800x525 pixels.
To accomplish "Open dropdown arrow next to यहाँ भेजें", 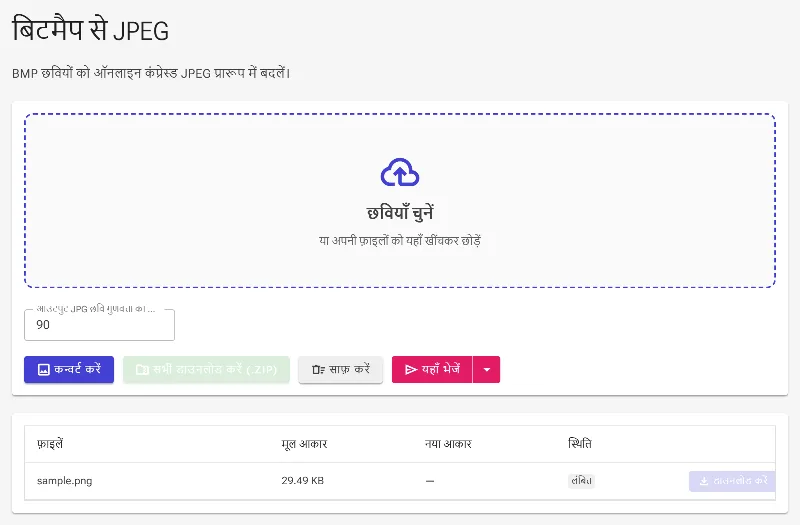I will pos(487,369).
